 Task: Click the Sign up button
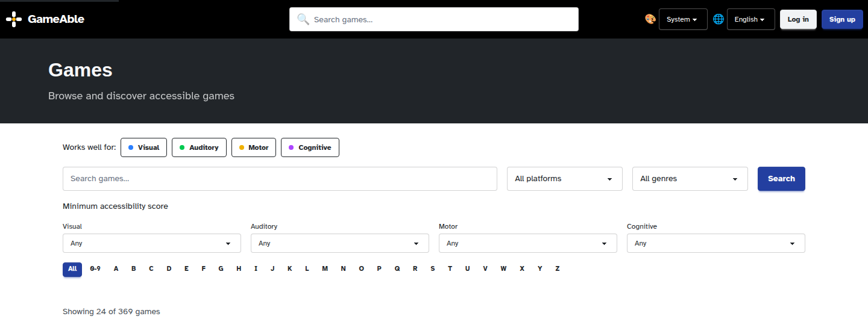[x=842, y=19]
